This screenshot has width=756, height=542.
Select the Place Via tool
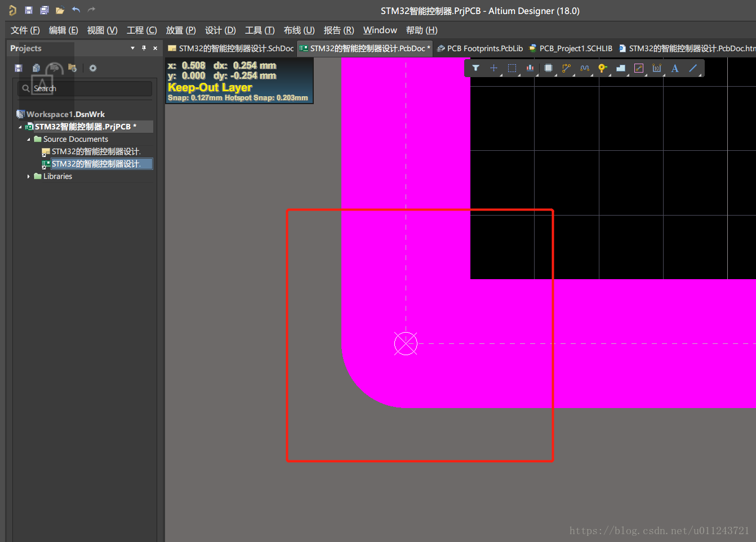602,68
